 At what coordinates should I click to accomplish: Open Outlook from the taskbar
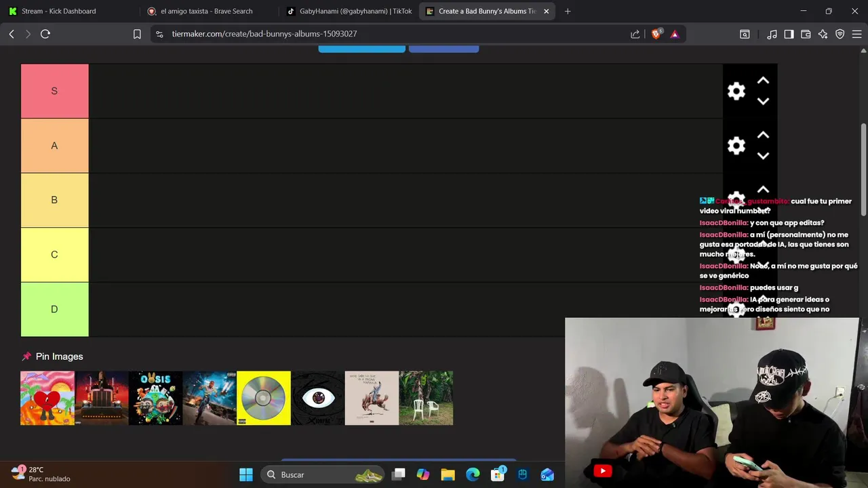[x=547, y=474]
